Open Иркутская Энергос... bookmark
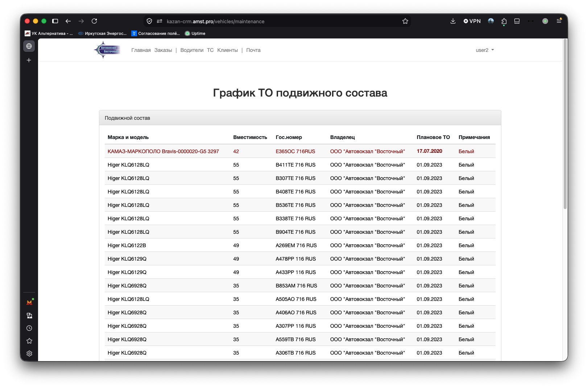The height and width of the screenshot is (388, 588). coord(103,33)
